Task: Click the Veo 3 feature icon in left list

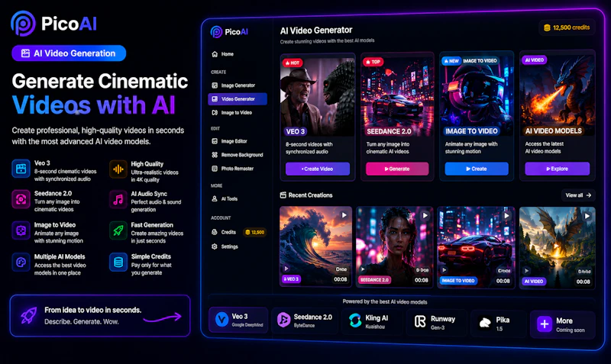Action: [x=21, y=169]
